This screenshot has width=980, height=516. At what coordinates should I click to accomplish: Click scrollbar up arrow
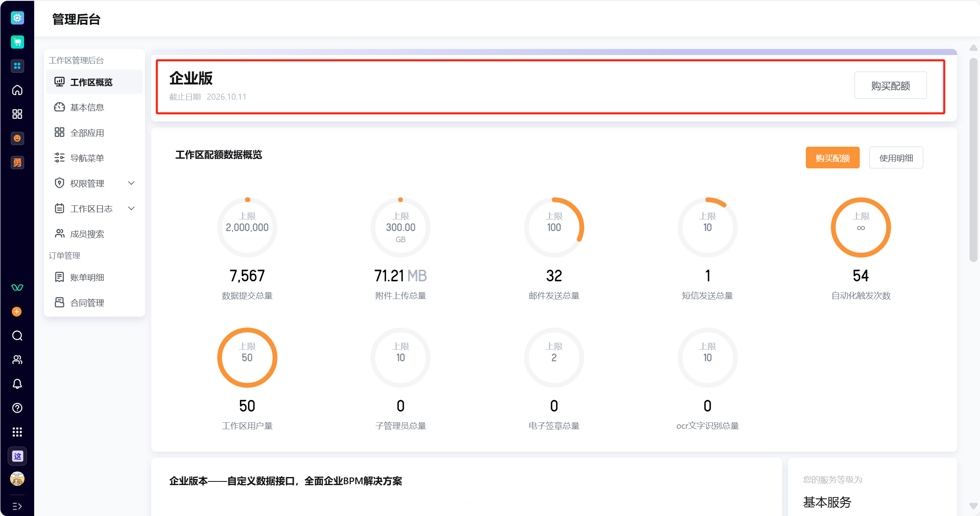coord(973,48)
